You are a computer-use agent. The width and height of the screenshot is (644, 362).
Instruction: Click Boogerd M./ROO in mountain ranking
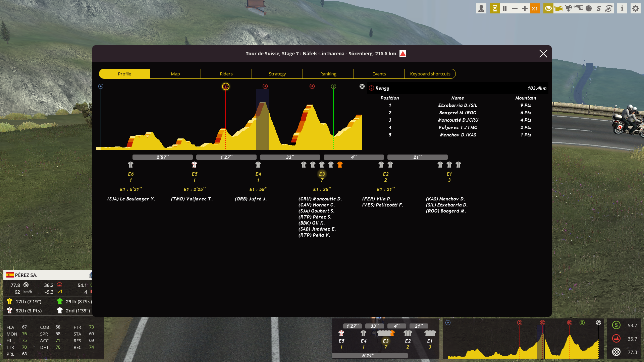(x=458, y=113)
